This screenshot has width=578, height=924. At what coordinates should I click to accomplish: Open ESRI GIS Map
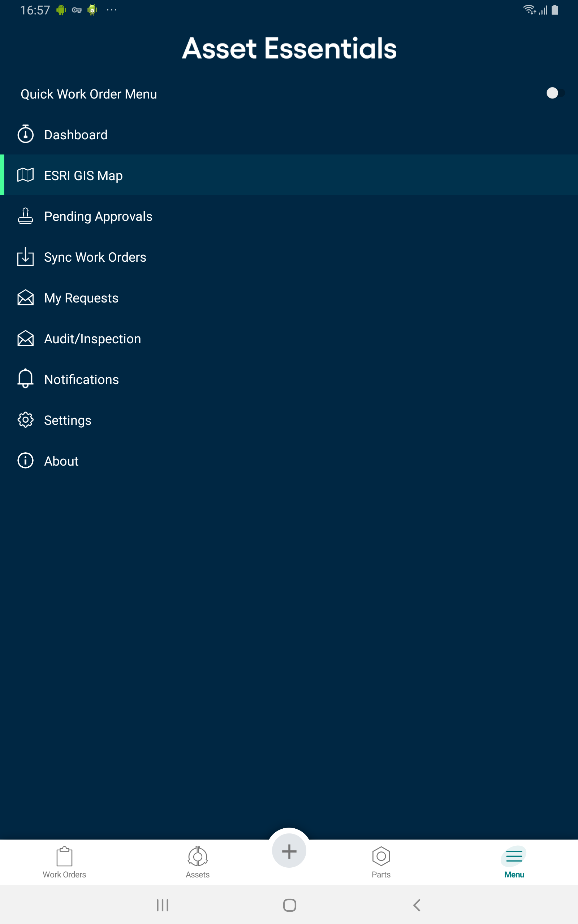[289, 175]
